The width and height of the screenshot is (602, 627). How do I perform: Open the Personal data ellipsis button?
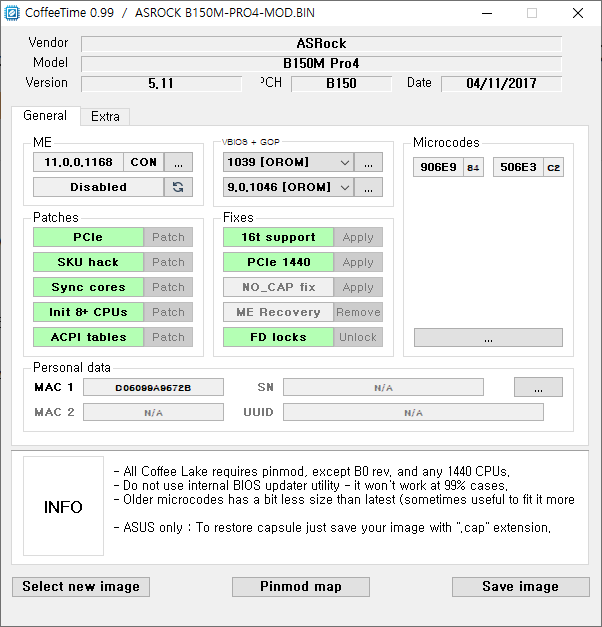click(538, 387)
